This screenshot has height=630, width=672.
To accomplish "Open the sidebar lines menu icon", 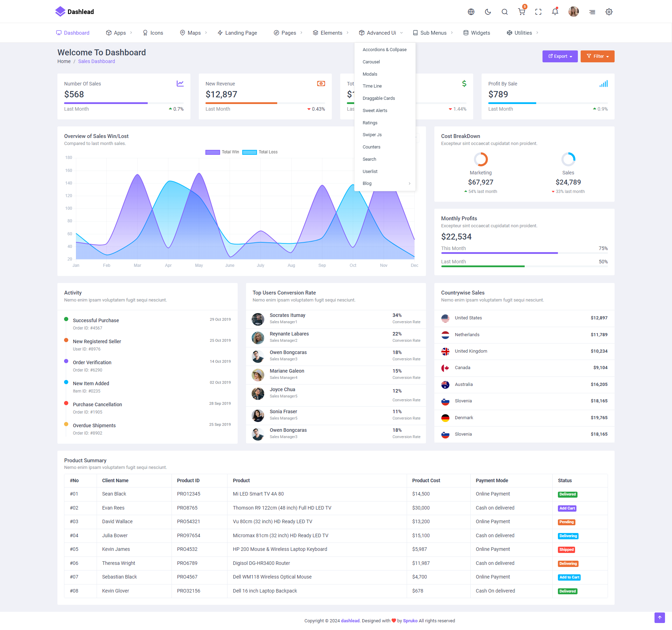I will pyautogui.click(x=592, y=12).
